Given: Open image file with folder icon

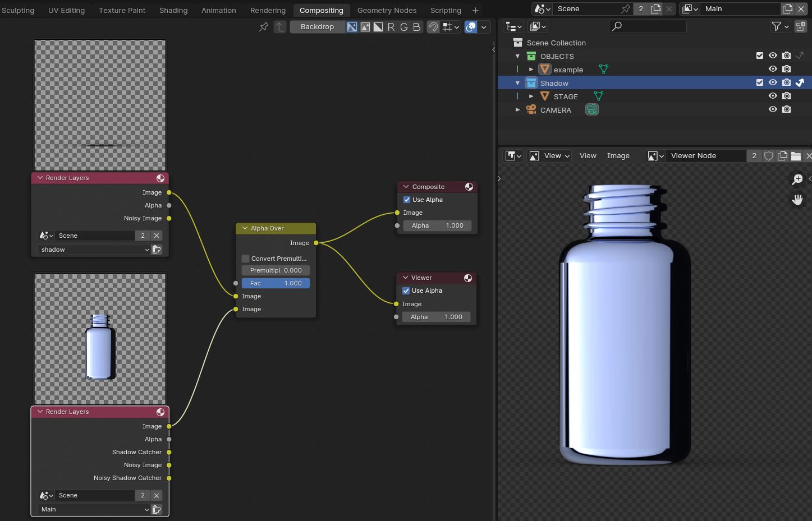Looking at the screenshot, I should [796, 156].
